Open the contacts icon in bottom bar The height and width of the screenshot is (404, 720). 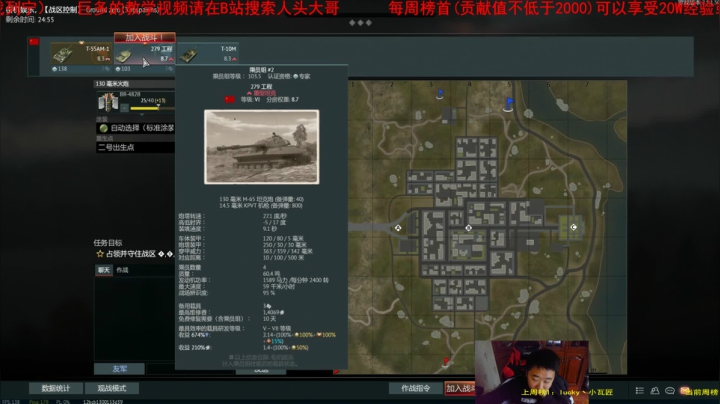pos(655,391)
